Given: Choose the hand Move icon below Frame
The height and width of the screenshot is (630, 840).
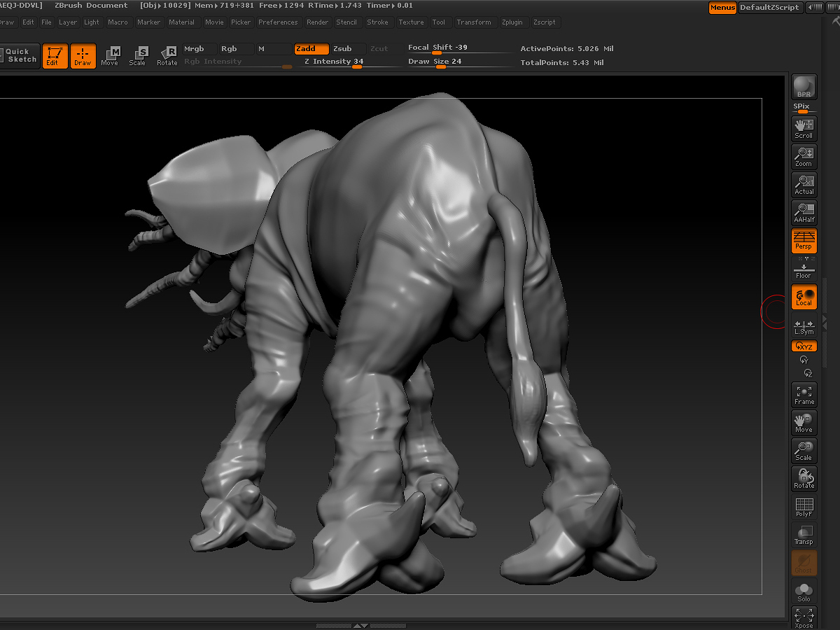Looking at the screenshot, I should (x=804, y=423).
